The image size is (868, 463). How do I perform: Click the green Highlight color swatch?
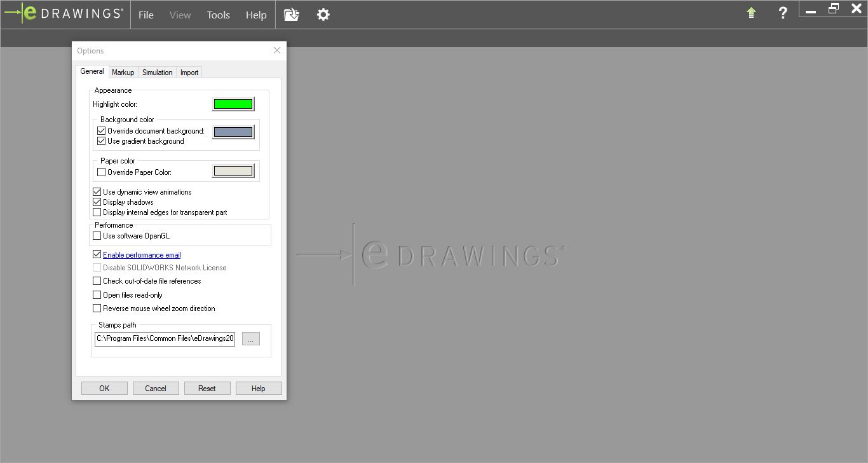pyautogui.click(x=233, y=104)
